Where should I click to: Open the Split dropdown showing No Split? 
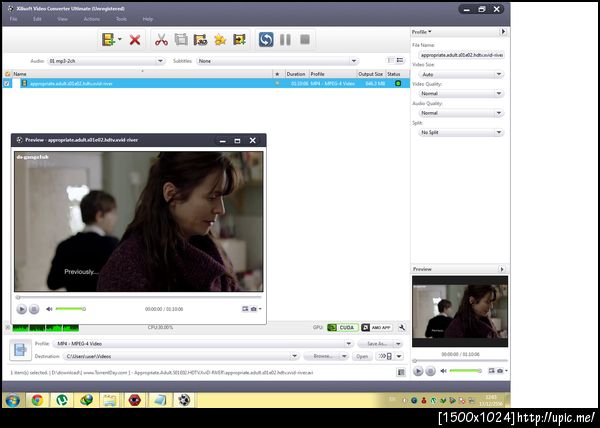click(461, 132)
